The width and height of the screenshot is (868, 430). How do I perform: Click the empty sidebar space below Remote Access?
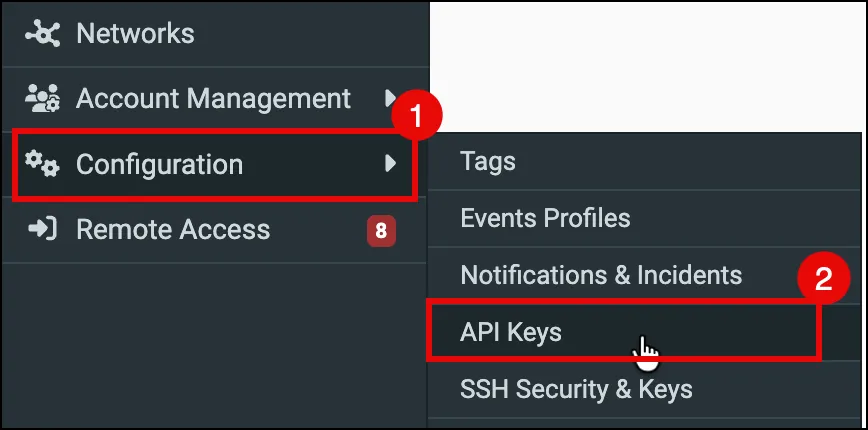click(x=215, y=344)
